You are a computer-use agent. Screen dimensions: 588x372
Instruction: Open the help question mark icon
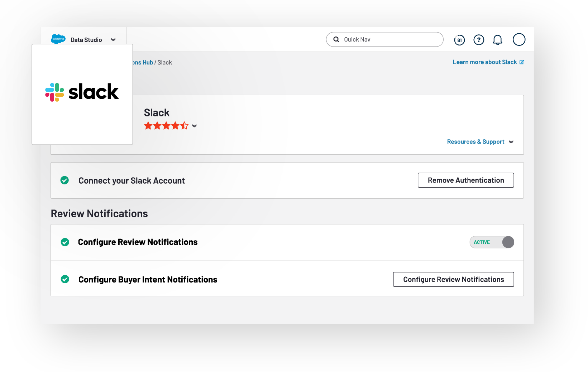[479, 40]
